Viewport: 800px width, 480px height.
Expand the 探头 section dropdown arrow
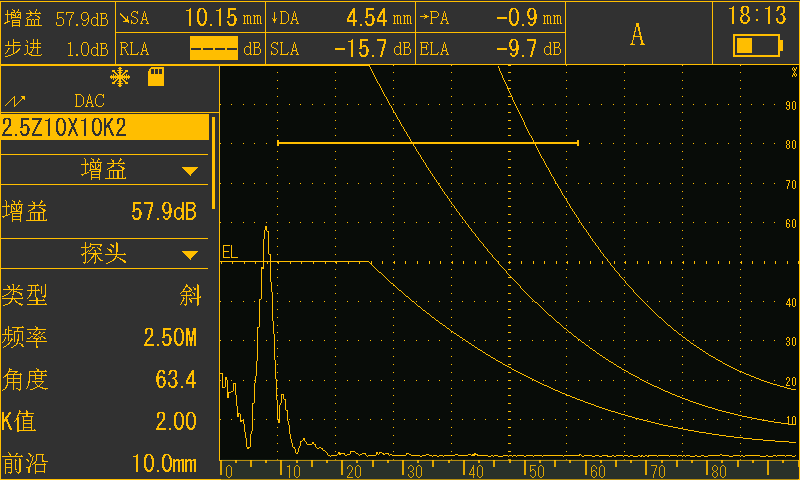click(190, 255)
